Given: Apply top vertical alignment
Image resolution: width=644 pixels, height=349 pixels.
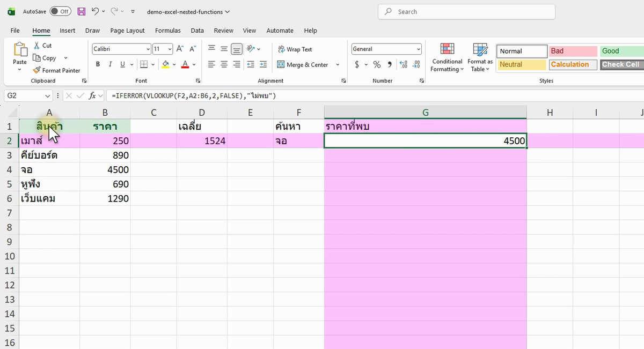Looking at the screenshot, I should (x=211, y=49).
